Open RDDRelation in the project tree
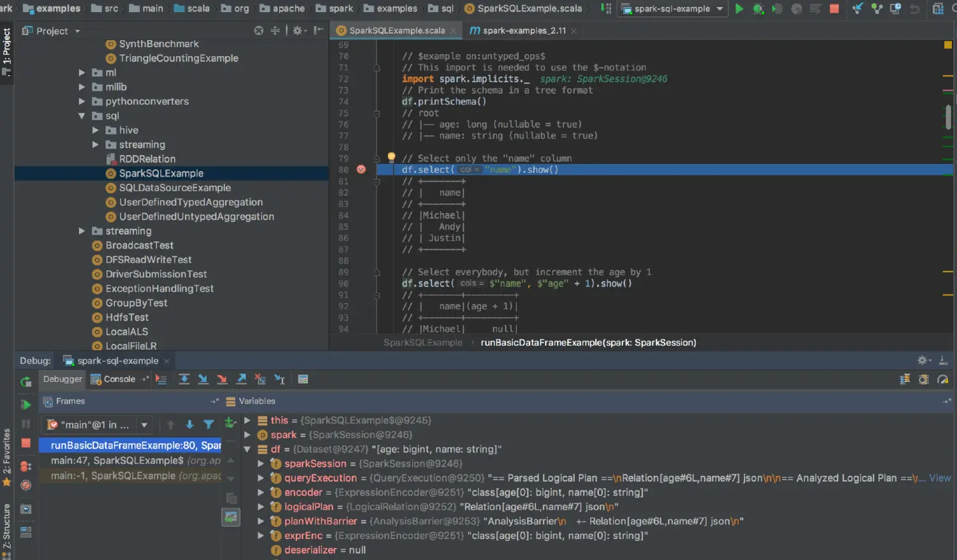Viewport: 957px width, 560px height. point(147,159)
